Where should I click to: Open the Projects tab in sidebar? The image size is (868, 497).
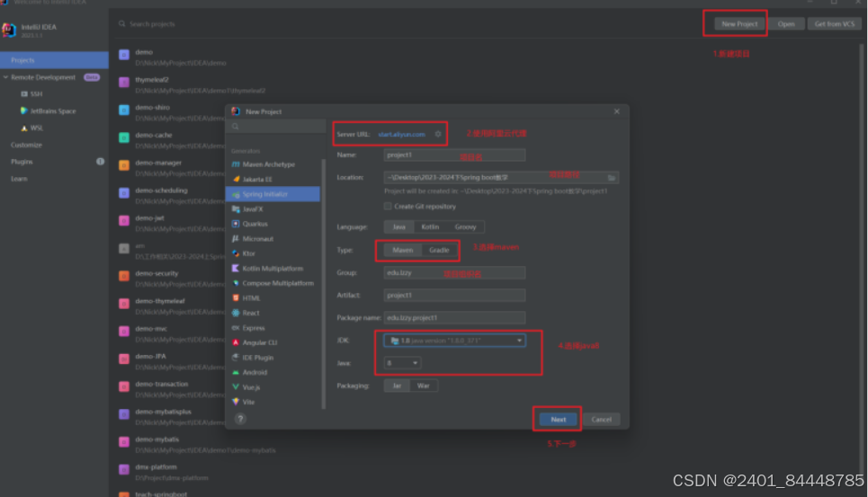pos(54,60)
